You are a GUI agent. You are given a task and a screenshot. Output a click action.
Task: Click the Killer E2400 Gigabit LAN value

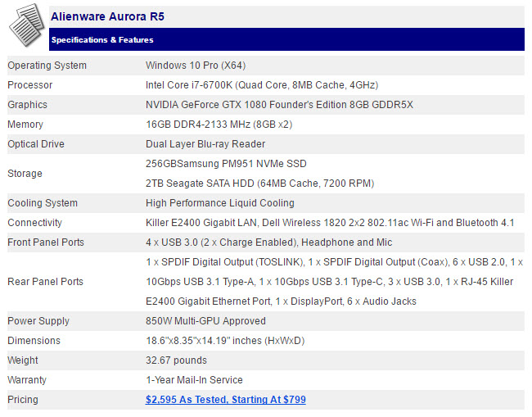point(330,223)
